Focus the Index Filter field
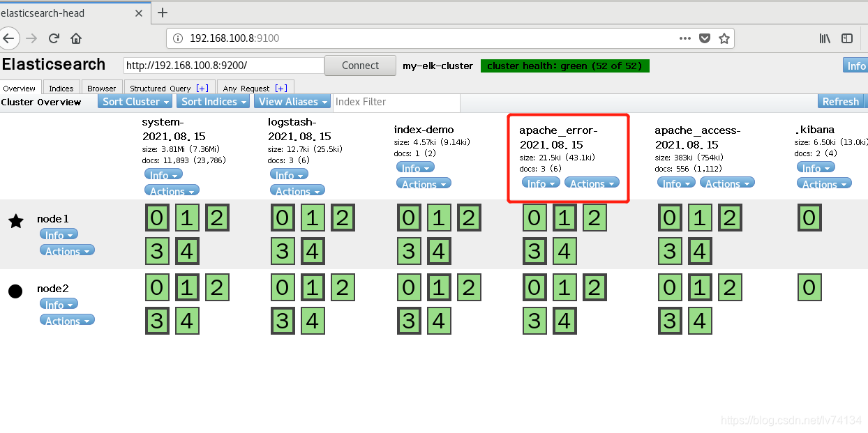Screen dimensions: 868x433 [396, 102]
